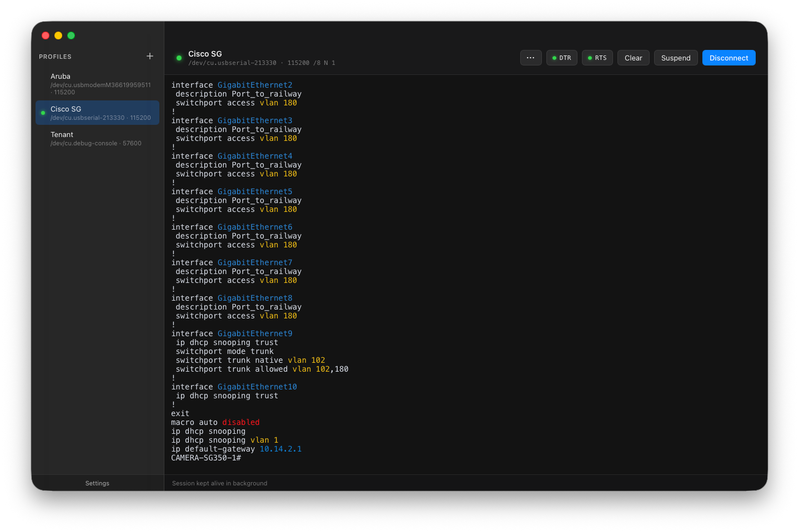Click the 10.14.2.1 default gateway address

pyautogui.click(x=280, y=449)
